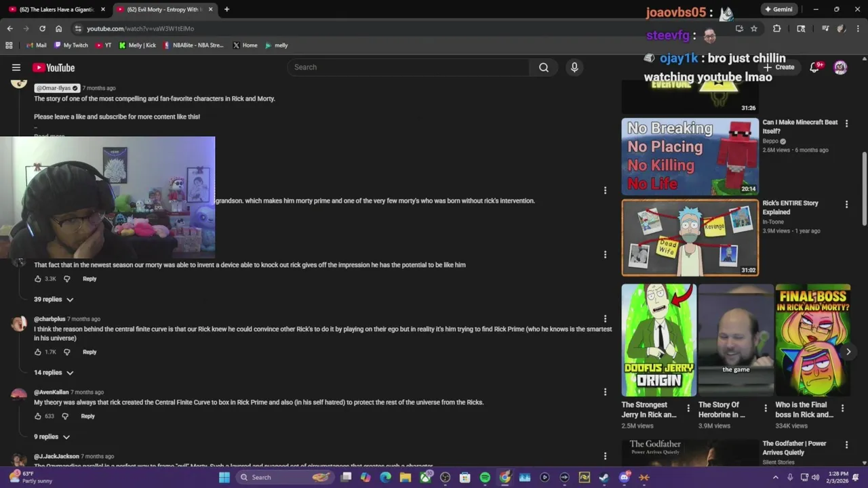
Task: Like the @AvenKallan comment
Action: point(38,416)
